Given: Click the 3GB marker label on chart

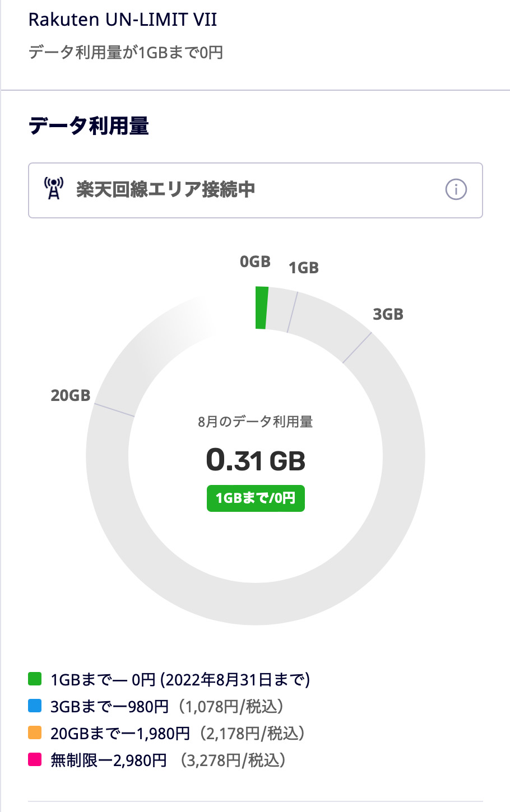Looking at the screenshot, I should (388, 314).
